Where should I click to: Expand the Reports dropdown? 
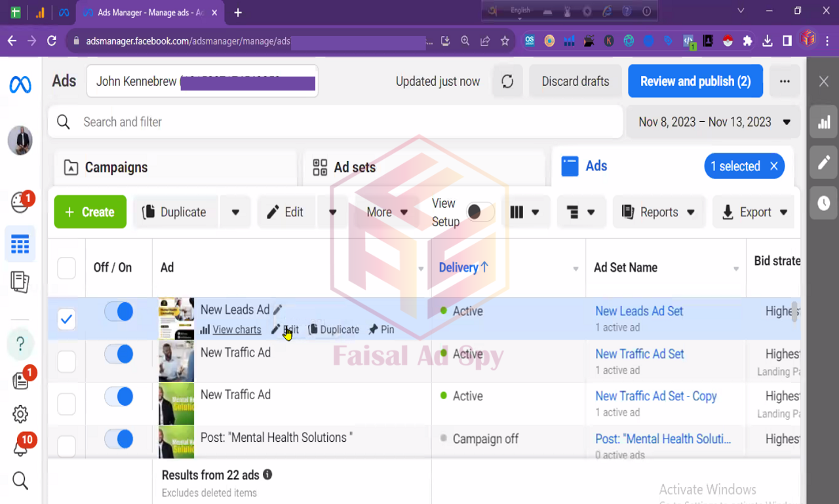(x=658, y=212)
